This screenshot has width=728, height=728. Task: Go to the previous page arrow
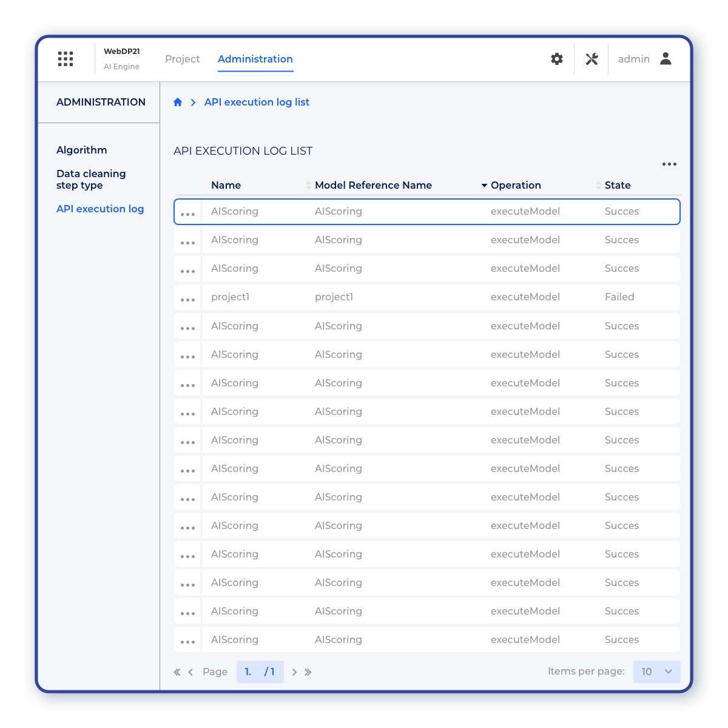click(190, 672)
